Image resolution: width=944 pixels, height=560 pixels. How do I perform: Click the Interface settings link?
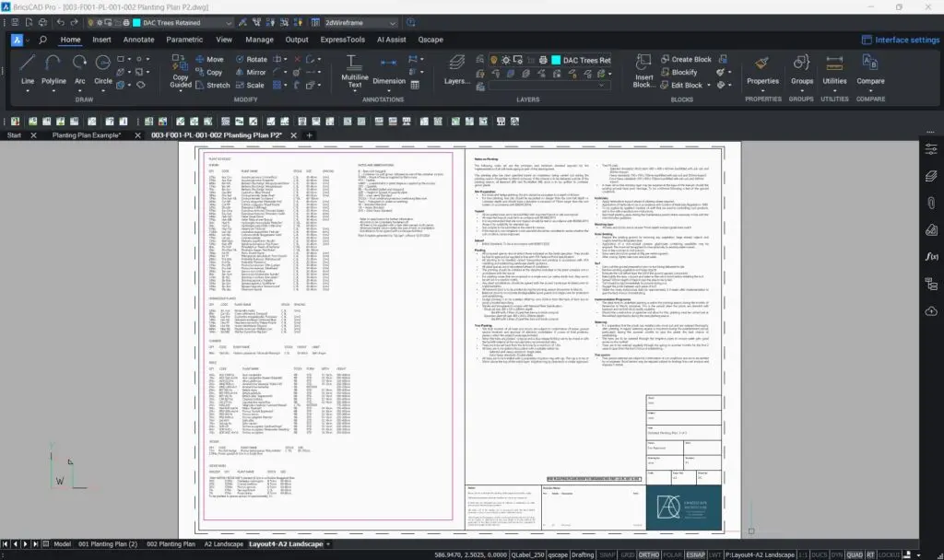pyautogui.click(x=900, y=40)
